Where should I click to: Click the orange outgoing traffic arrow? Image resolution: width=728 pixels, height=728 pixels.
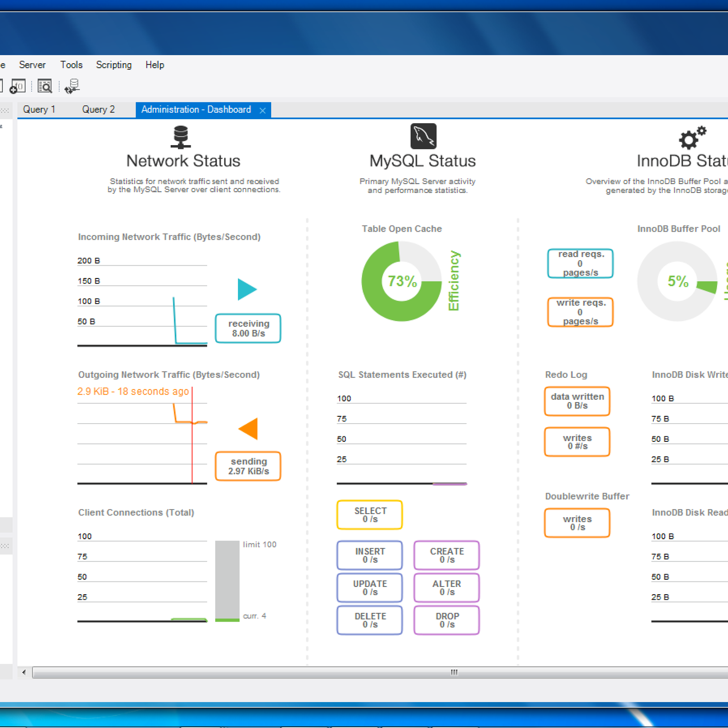248,429
